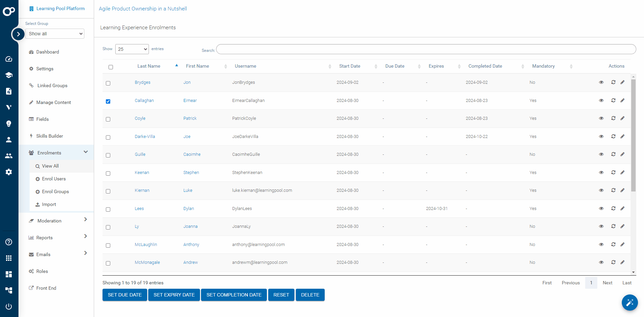Image resolution: width=644 pixels, height=317 pixels.
Task: Open the Darke-Villa last name link
Action: click(x=145, y=137)
